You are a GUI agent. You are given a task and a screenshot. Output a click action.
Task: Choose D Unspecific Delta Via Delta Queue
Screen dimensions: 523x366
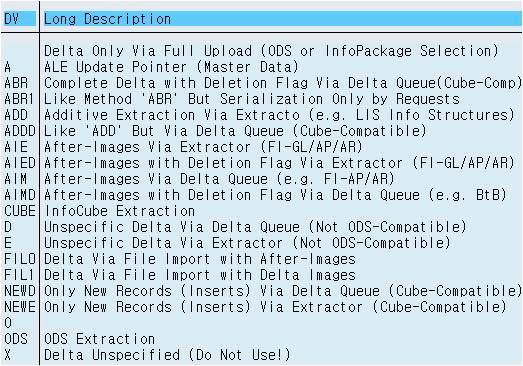point(262,227)
